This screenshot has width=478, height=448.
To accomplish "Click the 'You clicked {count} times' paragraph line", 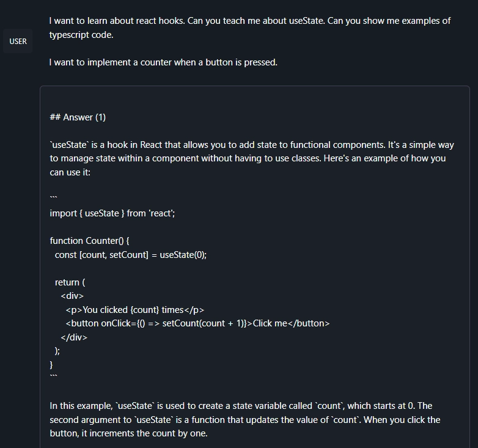I will tap(134, 310).
